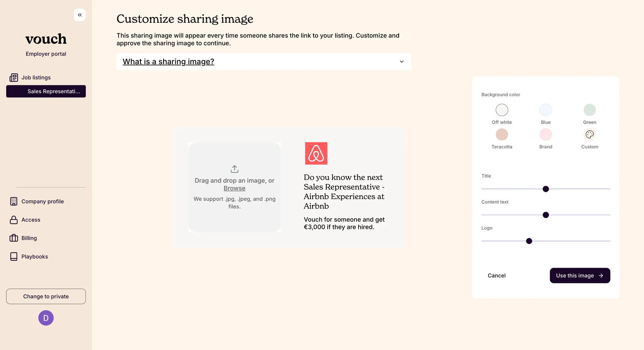Expand the 'What is a sharing image?' chevron
644x350 pixels.
402,62
